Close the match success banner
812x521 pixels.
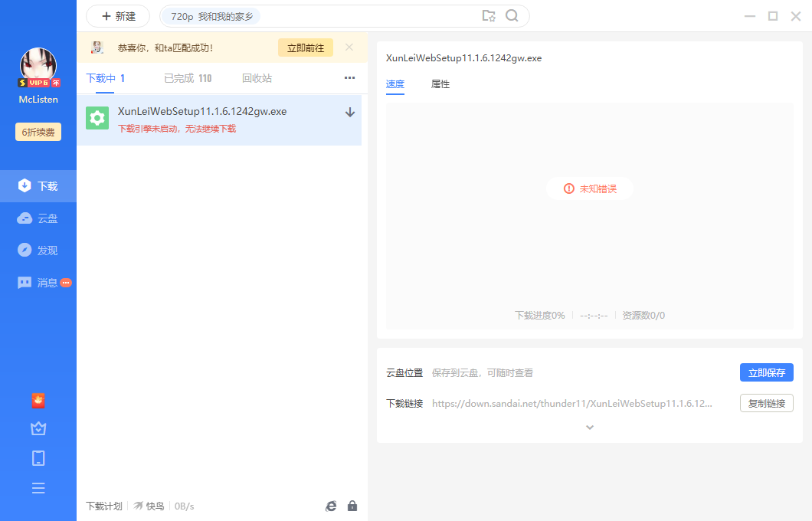click(349, 48)
